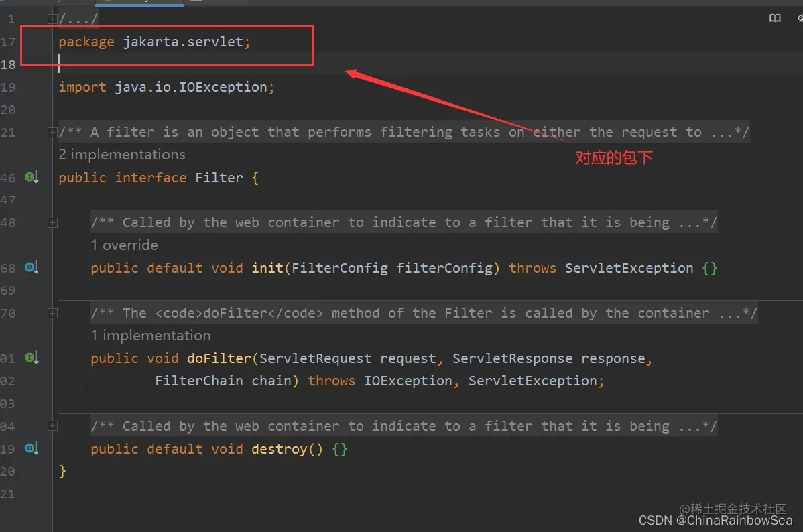Click IOException in the throws clause
Image resolution: width=803 pixels, height=532 pixels.
pyautogui.click(x=408, y=381)
